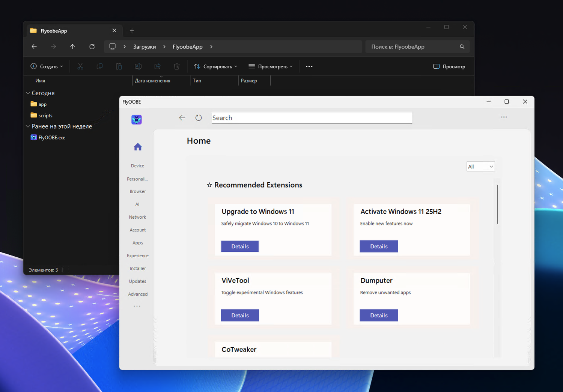View Details for Upgrade to Windows 11
Image resolution: width=563 pixels, height=392 pixels.
click(240, 246)
